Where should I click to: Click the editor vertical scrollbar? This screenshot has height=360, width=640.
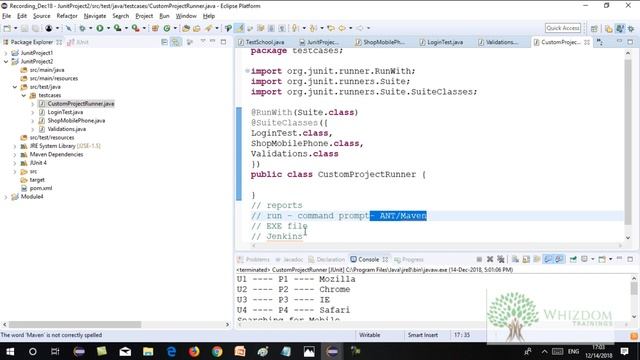click(x=628, y=141)
